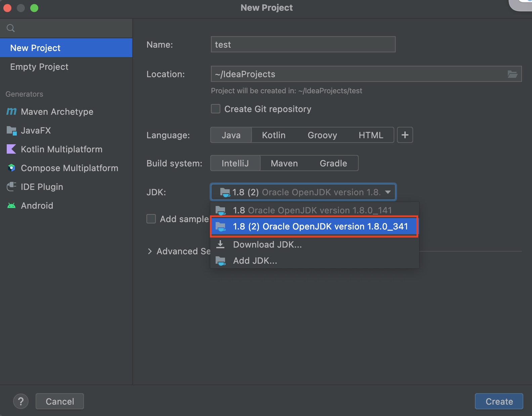Select JDK 1.8 (2) version 1.8.0_341
The width and height of the screenshot is (532, 416).
click(x=314, y=226)
